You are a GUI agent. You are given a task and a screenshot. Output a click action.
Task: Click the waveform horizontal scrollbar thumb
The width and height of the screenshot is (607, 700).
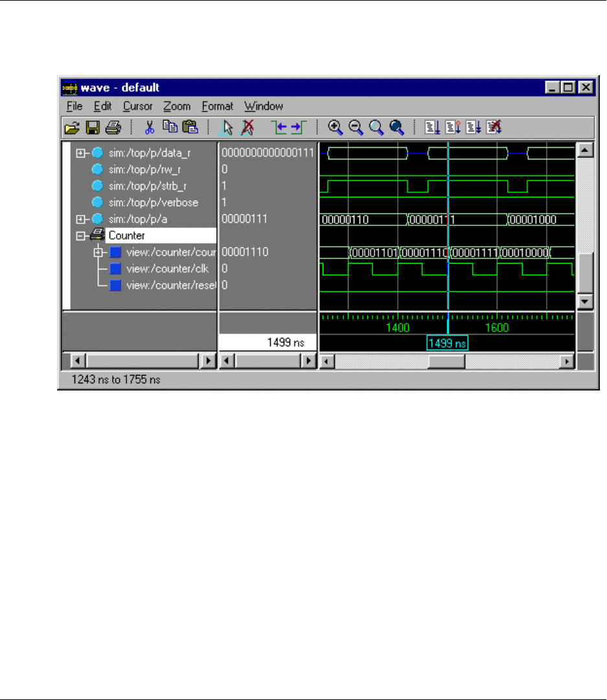click(x=446, y=361)
